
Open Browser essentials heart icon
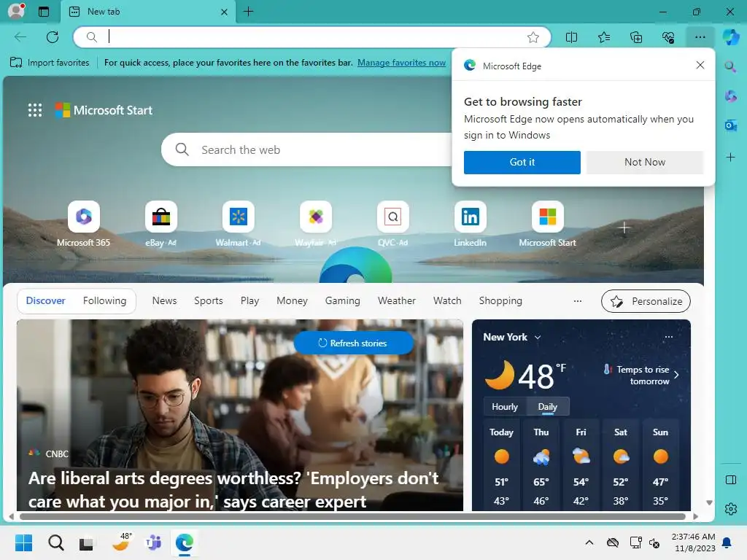668,37
